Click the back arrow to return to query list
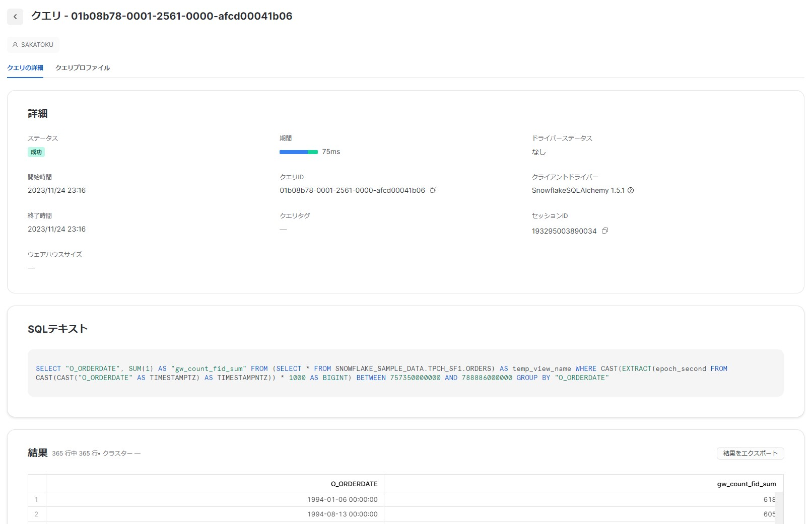This screenshot has width=812, height=524. coord(15,16)
